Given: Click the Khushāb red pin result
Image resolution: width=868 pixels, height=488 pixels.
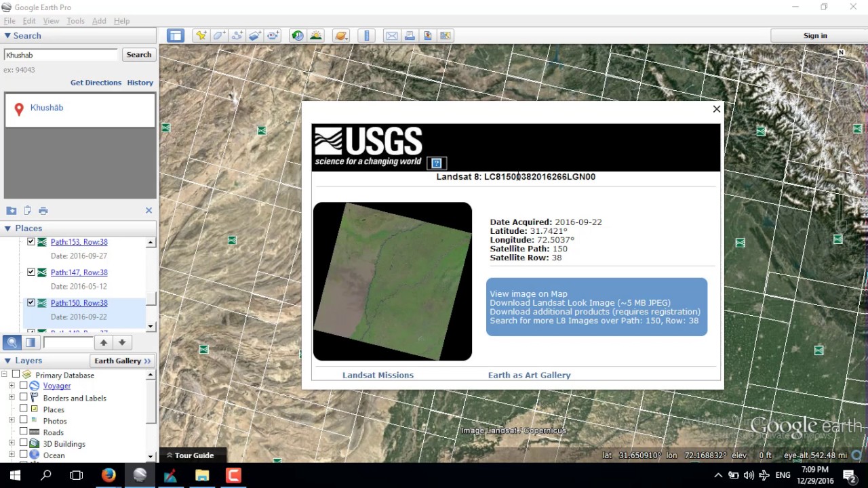Looking at the screenshot, I should [19, 109].
